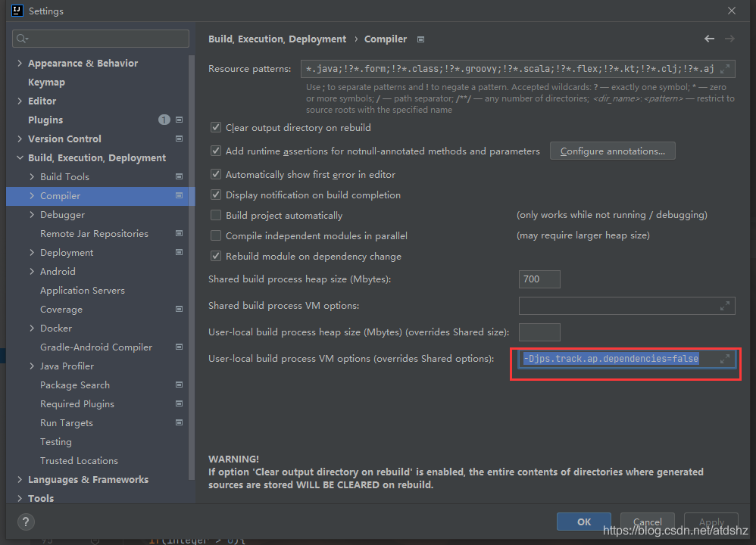Click project icon beside Coverage row
Screen dimensions: 756x545
pyautogui.click(x=179, y=309)
